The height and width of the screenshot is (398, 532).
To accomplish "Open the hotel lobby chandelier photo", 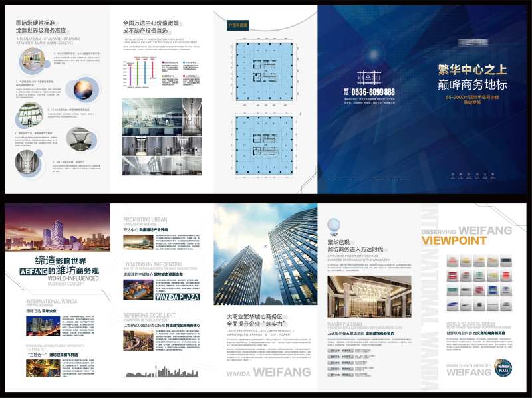I will pos(369,296).
